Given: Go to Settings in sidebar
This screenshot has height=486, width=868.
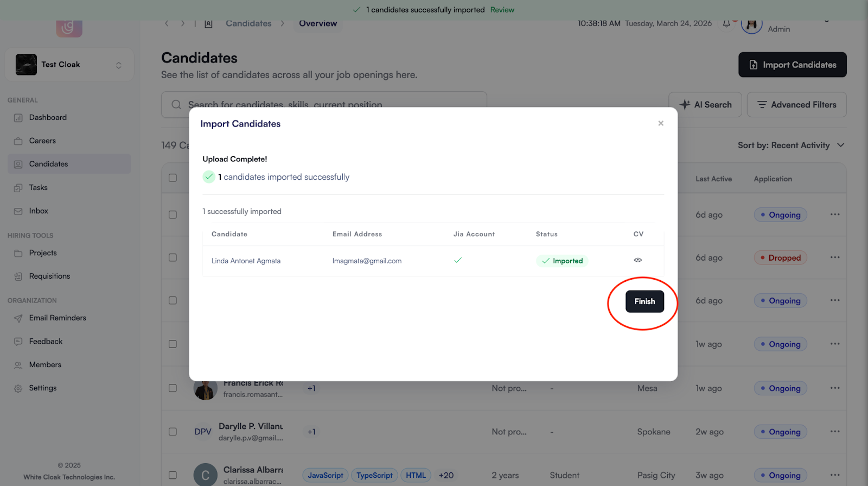Looking at the screenshot, I should (x=42, y=388).
